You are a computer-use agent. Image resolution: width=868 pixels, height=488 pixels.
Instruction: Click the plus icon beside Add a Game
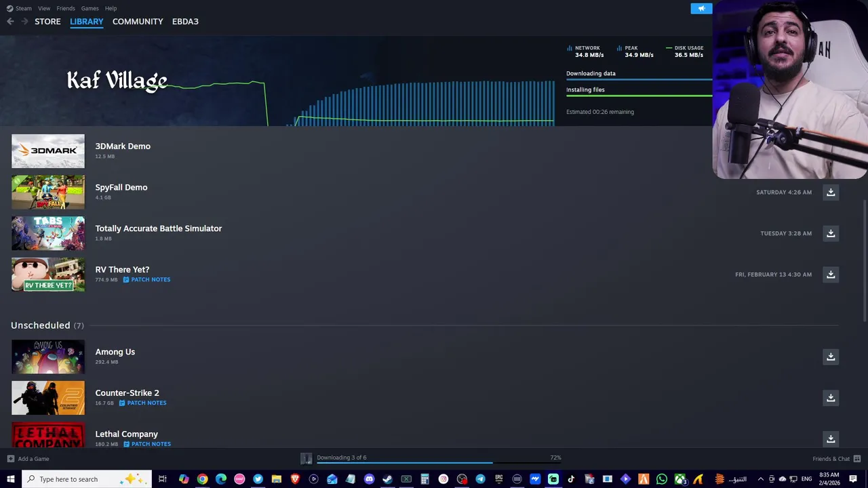coord(10,459)
